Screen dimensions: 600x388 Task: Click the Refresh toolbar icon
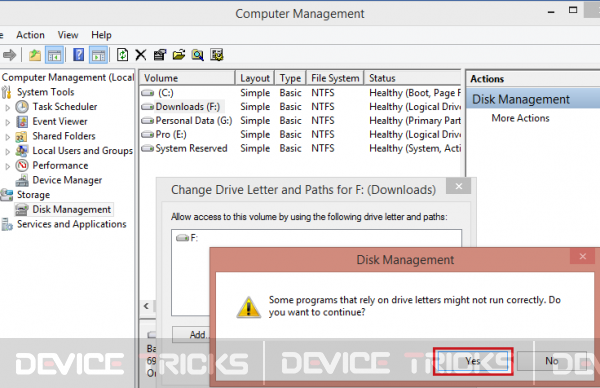122,55
